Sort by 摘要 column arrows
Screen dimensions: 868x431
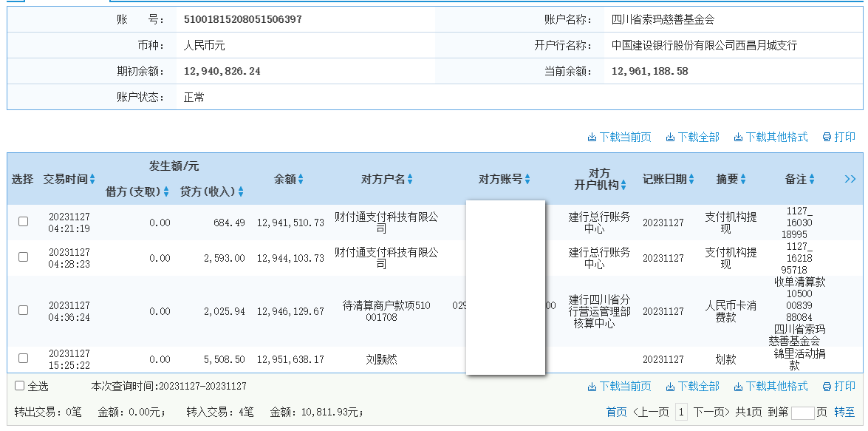click(x=743, y=179)
